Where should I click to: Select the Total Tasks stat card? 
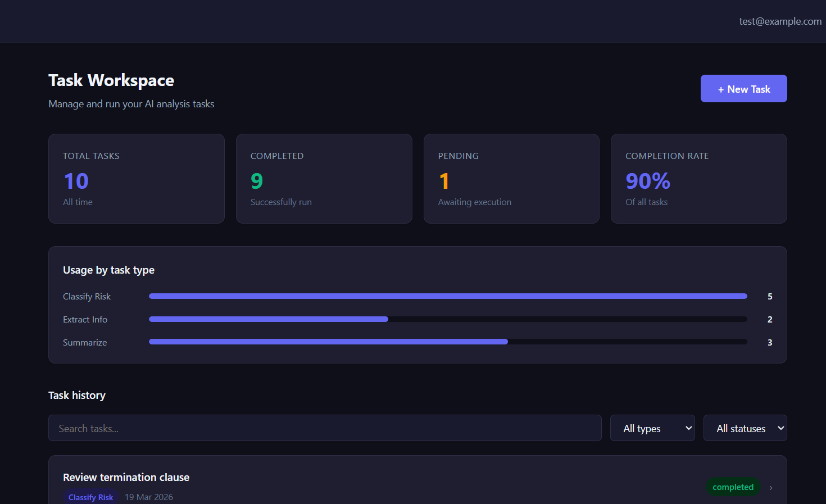click(137, 179)
